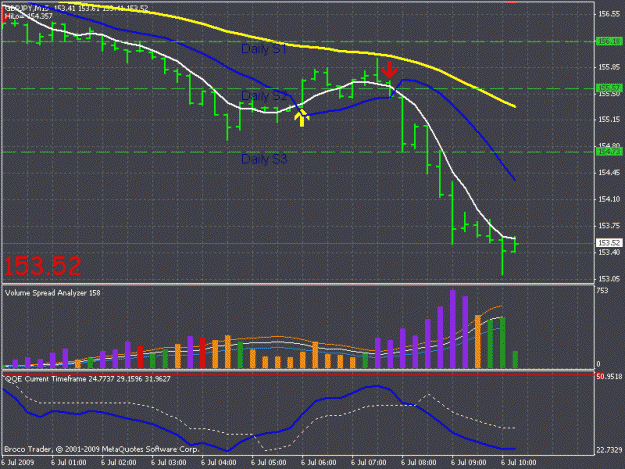Click the Daily S1 pivot label
The height and width of the screenshot is (469, 625).
pos(264,49)
